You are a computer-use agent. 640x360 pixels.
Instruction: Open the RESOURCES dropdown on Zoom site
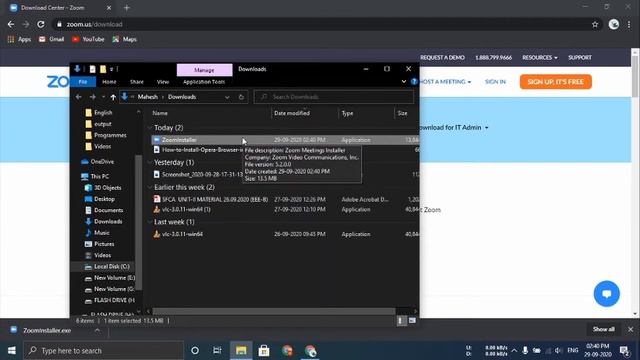[x=540, y=58]
